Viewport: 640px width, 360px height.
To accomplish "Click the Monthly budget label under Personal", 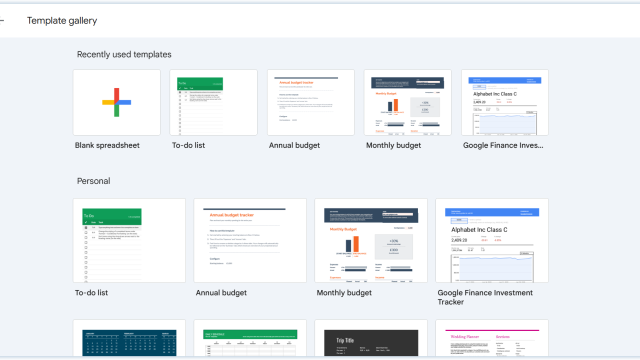I will pyautogui.click(x=344, y=293).
